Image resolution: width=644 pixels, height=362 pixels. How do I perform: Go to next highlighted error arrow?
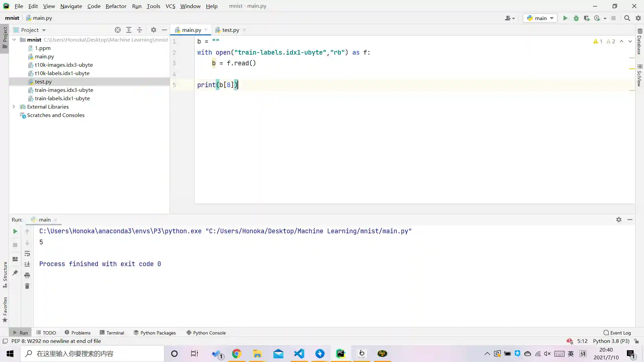click(630, 41)
